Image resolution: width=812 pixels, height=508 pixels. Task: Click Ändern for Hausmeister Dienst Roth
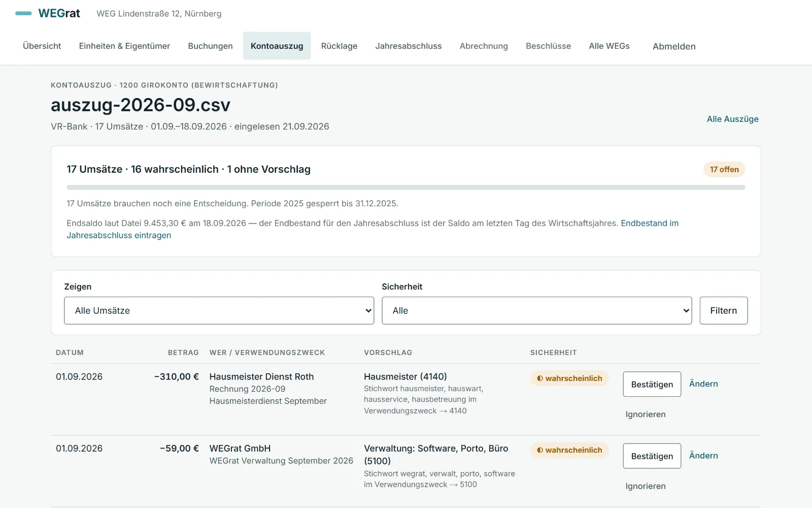click(703, 384)
